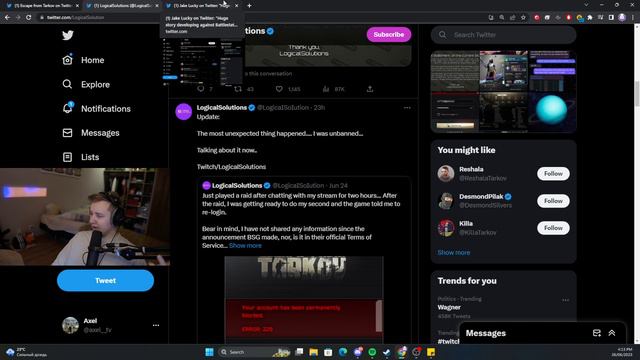640x360 pixels.
Task: Click the page vertical scrollbar
Action: [x=637, y=93]
